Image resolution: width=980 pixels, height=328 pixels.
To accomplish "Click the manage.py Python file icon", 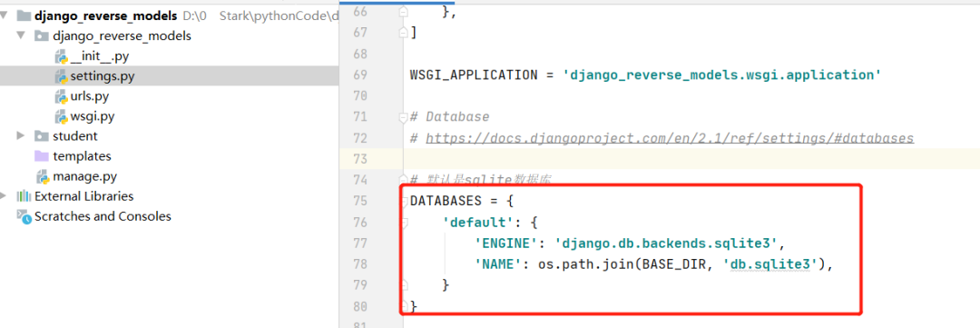I will point(43,176).
